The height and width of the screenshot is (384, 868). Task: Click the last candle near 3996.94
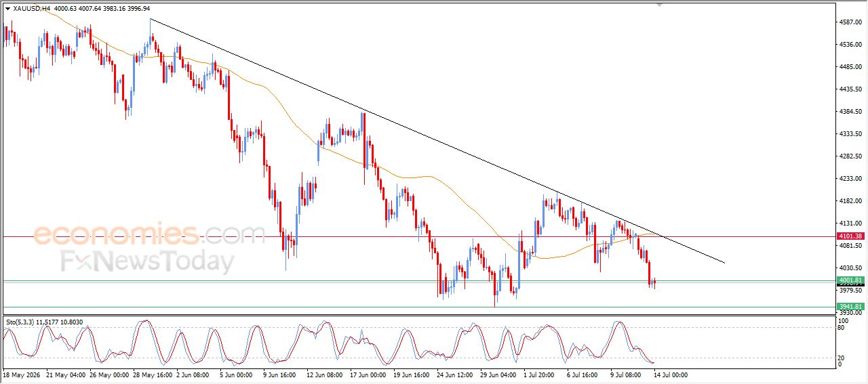click(655, 282)
